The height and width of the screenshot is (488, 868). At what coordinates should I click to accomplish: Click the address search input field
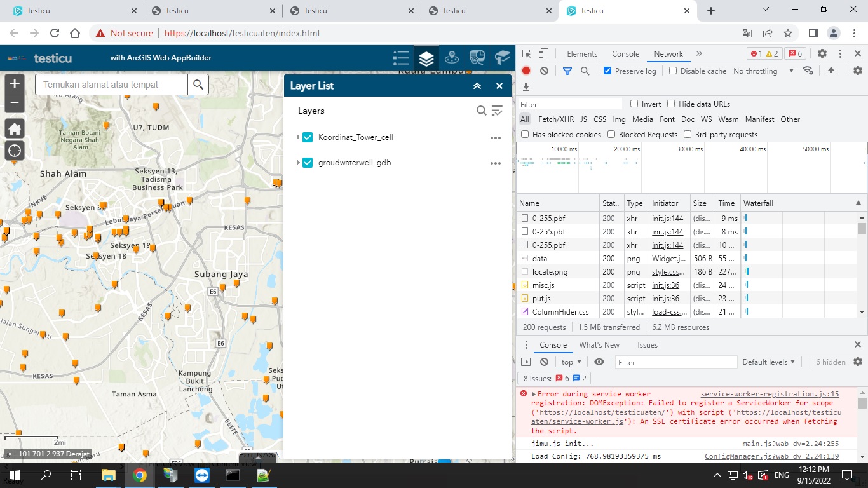111,85
